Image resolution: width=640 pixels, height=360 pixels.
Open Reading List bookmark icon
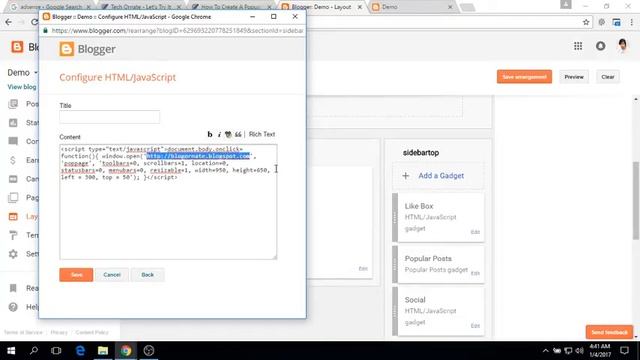(13, 288)
